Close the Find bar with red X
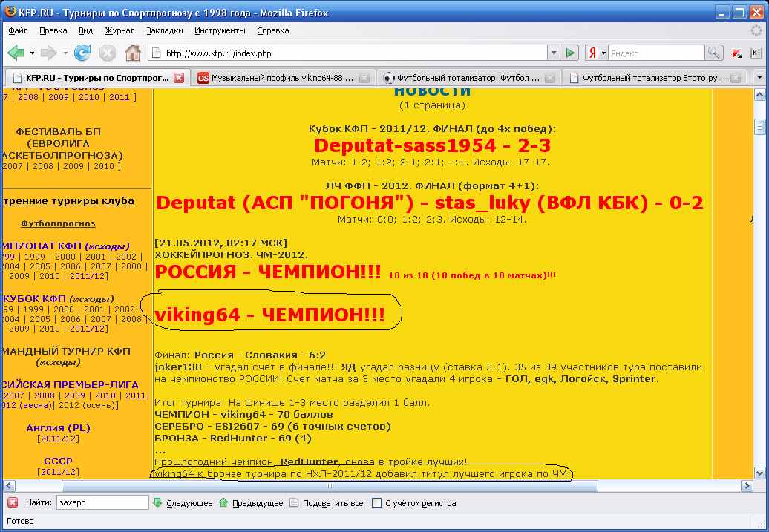769x532 pixels. click(13, 502)
